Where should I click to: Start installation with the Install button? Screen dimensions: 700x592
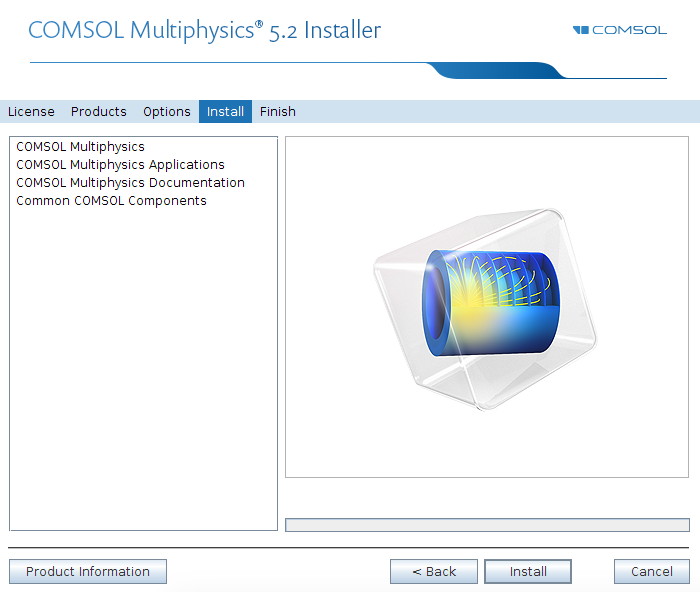528,571
